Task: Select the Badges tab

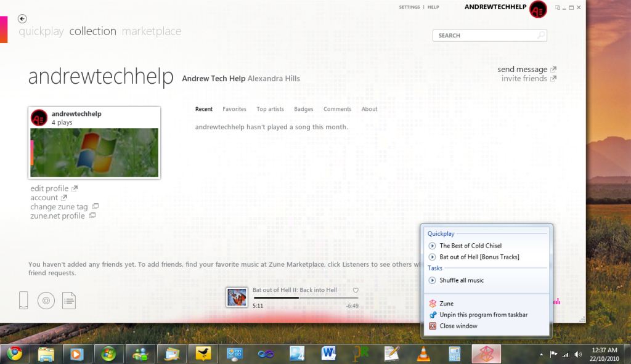Action: pos(303,109)
